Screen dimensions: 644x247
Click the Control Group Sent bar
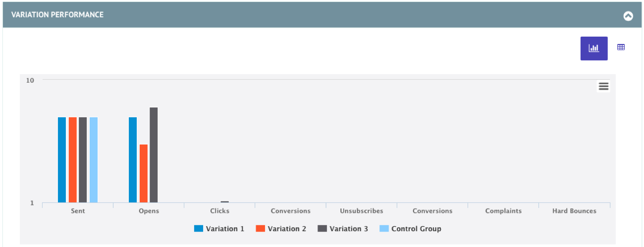coord(94,160)
